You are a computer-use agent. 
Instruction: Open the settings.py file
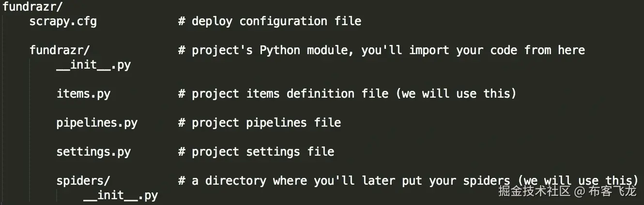click(x=93, y=152)
